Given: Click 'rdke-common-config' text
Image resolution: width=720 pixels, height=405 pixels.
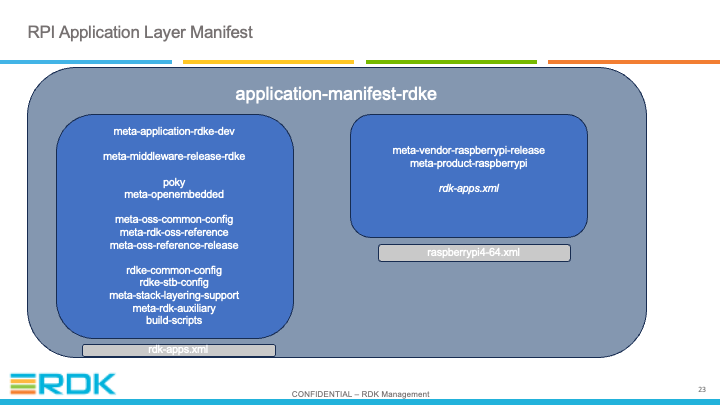Looking at the screenshot, I should click(174, 270).
